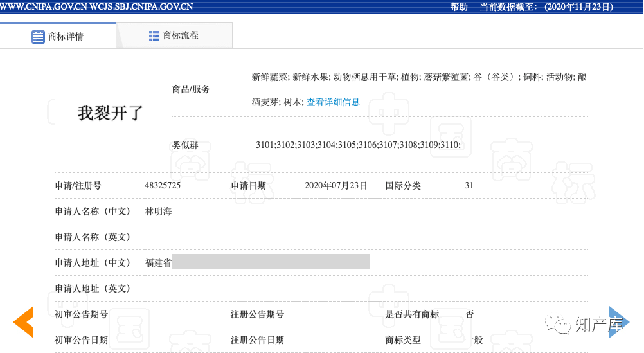The width and height of the screenshot is (644, 353).
Task: Click the 商标流程 list icon
Action: pos(154,36)
